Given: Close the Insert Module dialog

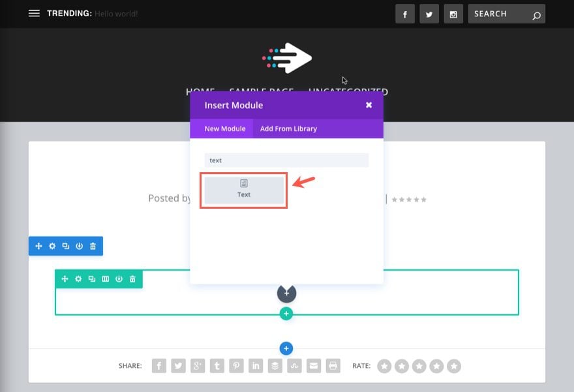Looking at the screenshot, I should 369,105.
